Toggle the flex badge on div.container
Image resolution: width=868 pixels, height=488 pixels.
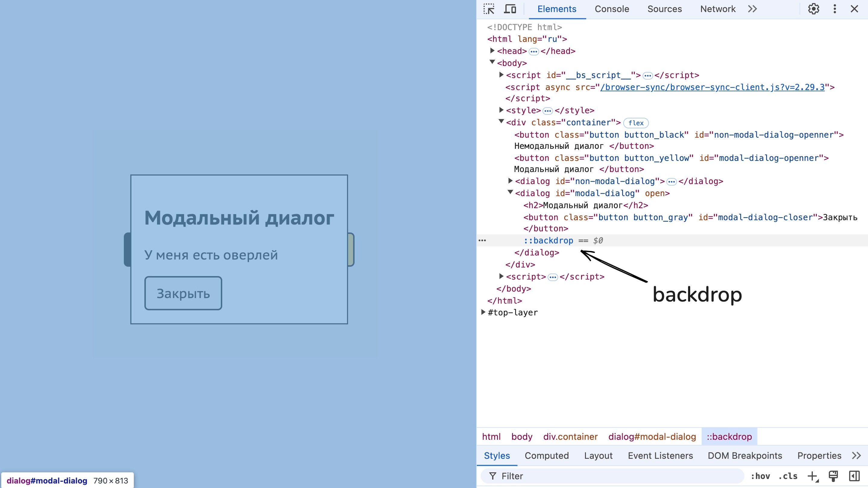pyautogui.click(x=636, y=123)
